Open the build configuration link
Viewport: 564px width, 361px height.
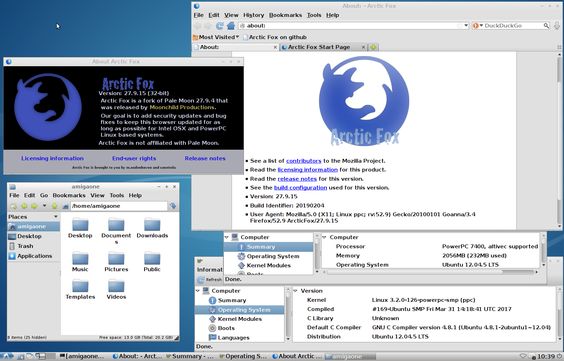[300, 187]
